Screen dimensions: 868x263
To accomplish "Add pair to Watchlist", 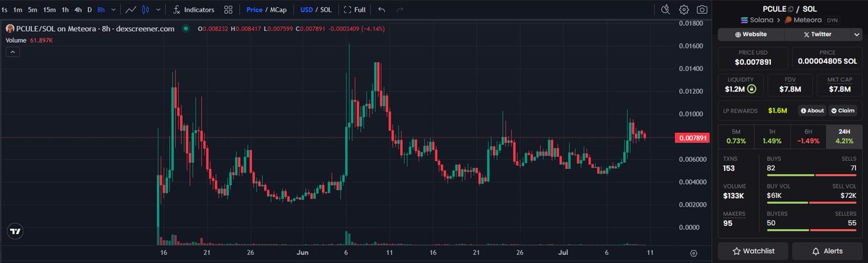I will 752,251.
